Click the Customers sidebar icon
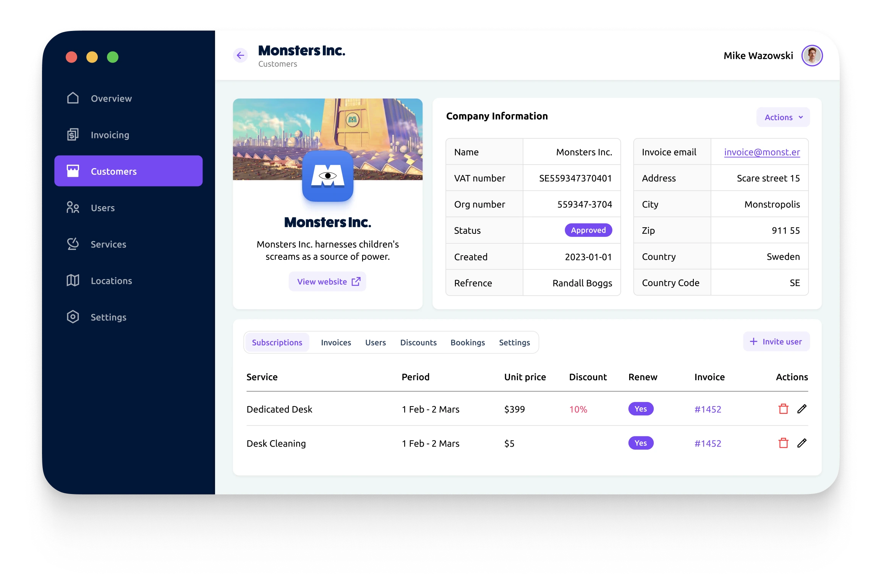 73,171
